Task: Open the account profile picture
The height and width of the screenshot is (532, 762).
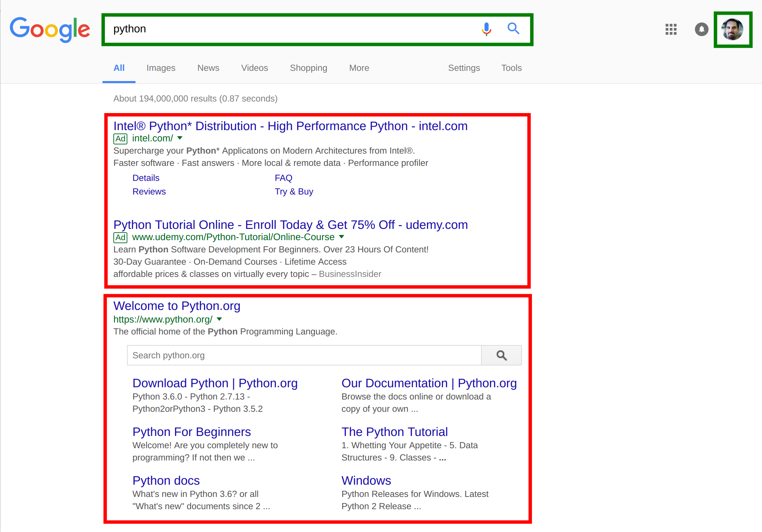Action: [732, 29]
